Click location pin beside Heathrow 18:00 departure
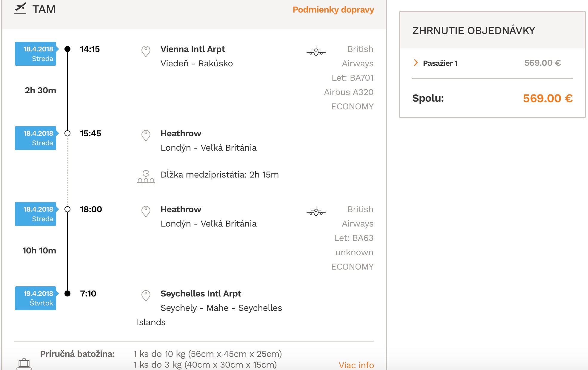The height and width of the screenshot is (370, 588). pyautogui.click(x=146, y=212)
